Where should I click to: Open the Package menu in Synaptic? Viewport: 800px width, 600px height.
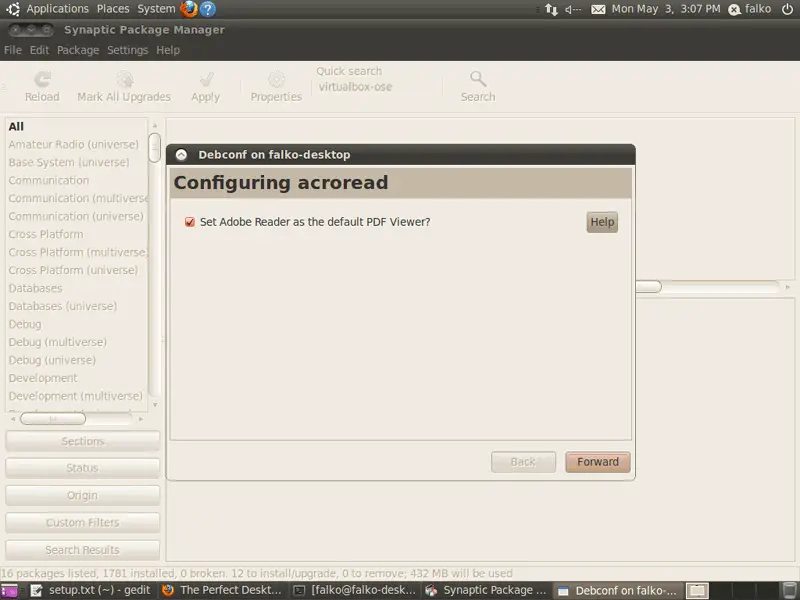[78, 50]
